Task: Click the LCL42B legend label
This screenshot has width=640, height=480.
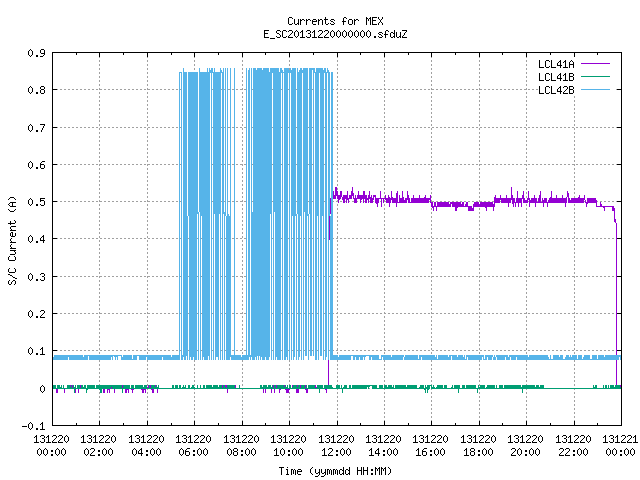Action: pyautogui.click(x=556, y=90)
